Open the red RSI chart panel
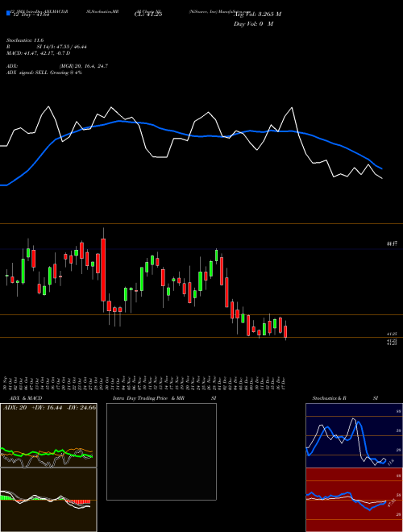The image size is (403, 532). [354, 500]
